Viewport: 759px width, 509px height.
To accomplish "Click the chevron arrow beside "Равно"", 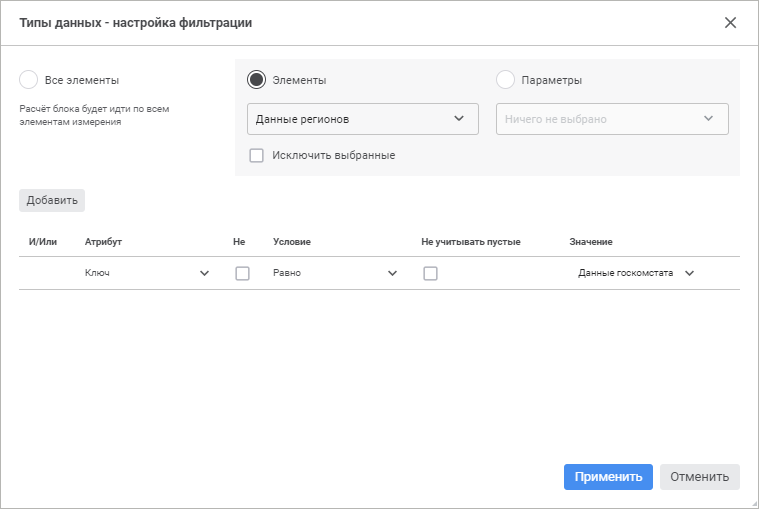I will [x=392, y=273].
